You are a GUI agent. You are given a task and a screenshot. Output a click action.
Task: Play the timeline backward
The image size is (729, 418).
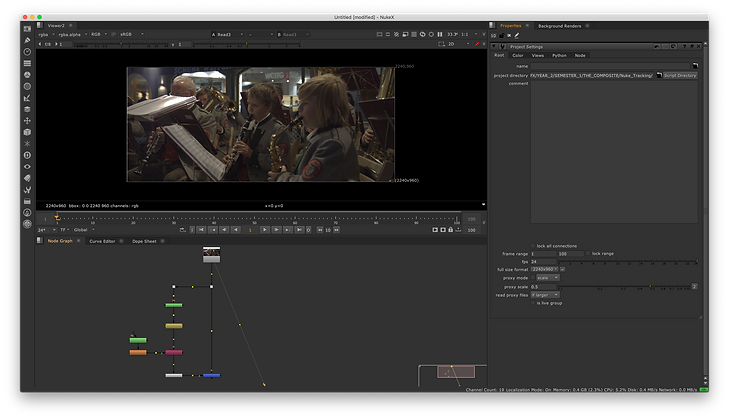236,230
